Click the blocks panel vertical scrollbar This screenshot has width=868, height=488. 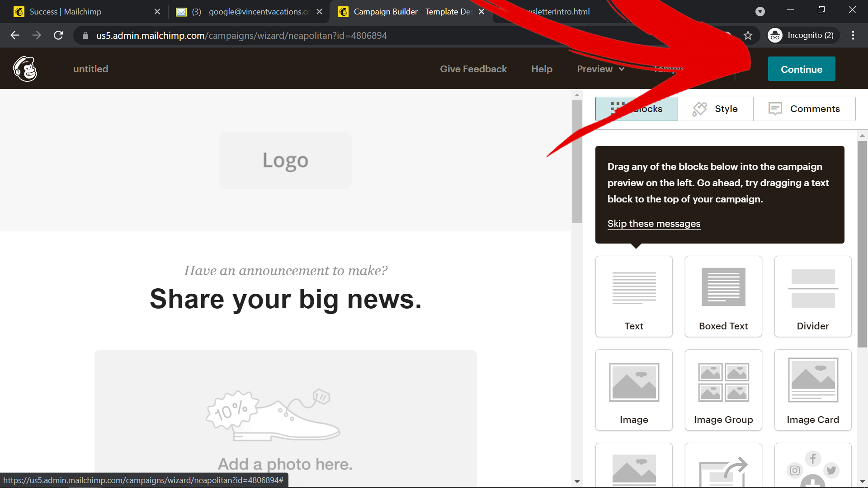tap(862, 244)
